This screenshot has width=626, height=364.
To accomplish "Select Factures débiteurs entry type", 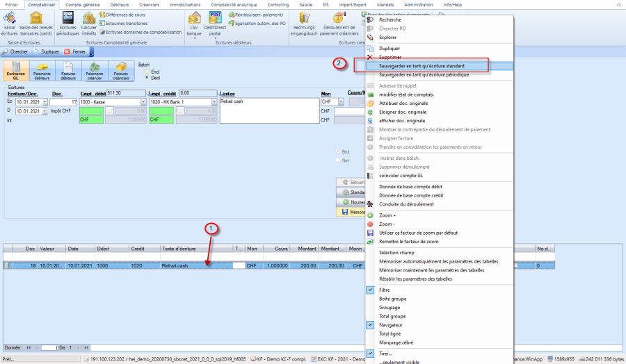I will (x=68, y=71).
